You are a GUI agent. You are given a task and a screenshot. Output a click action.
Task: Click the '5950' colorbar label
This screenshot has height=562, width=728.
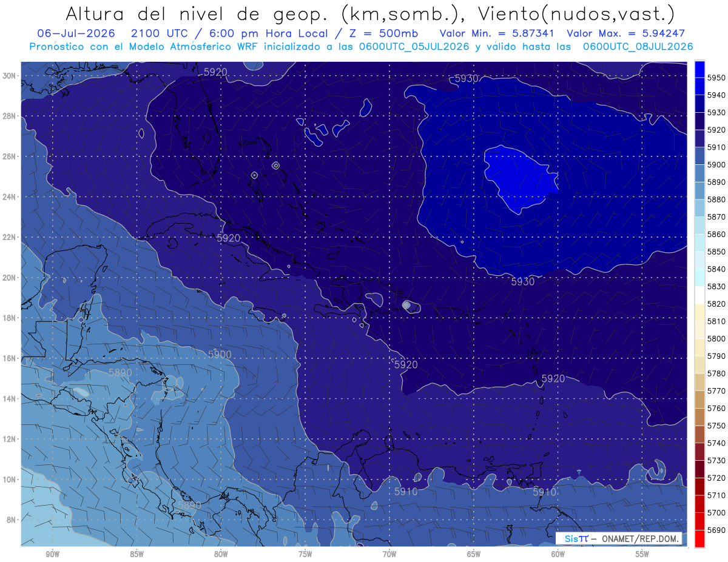tap(716, 78)
